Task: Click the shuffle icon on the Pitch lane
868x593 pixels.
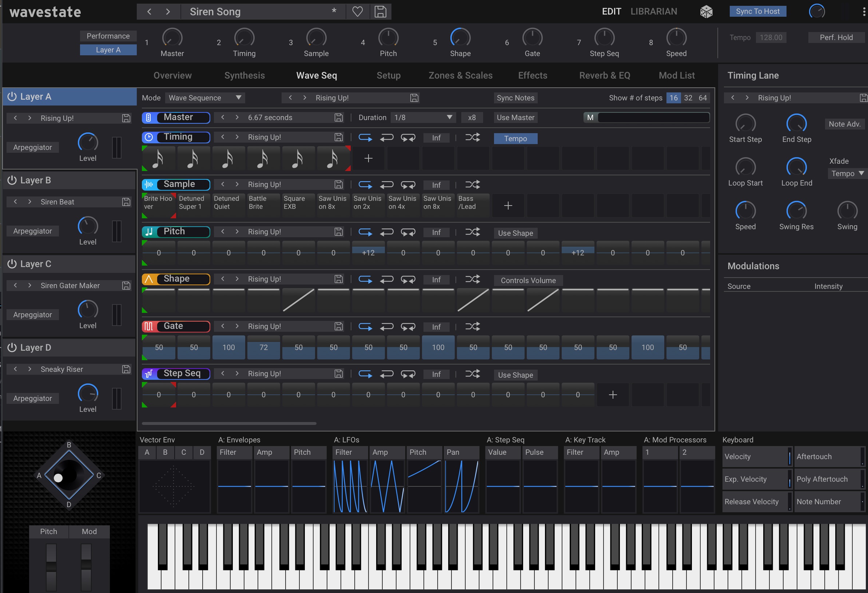Action: (x=473, y=232)
